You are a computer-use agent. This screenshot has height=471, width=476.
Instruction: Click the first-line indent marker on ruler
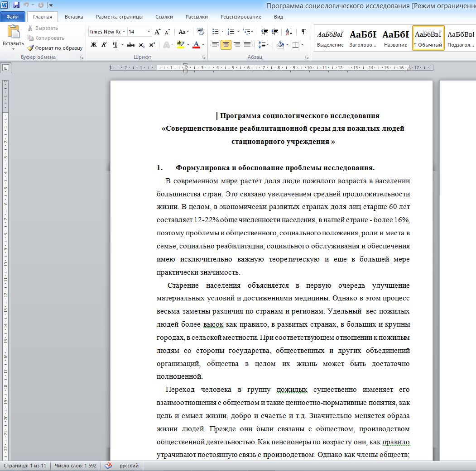(186, 66)
